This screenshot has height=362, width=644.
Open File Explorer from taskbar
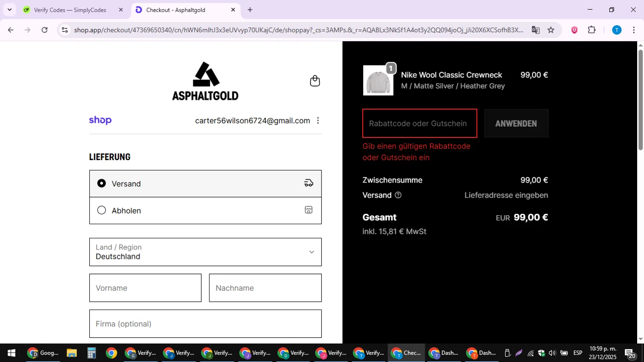[72, 353]
